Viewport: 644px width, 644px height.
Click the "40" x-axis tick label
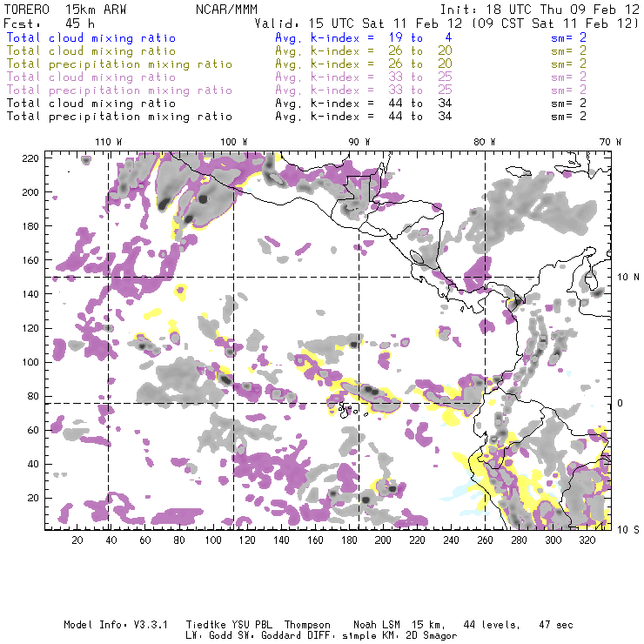111,540
